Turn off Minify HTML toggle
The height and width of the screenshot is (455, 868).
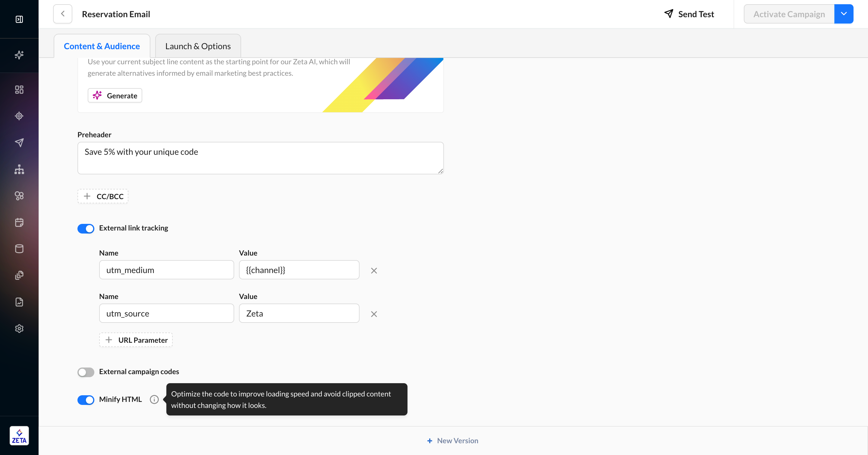(86, 400)
